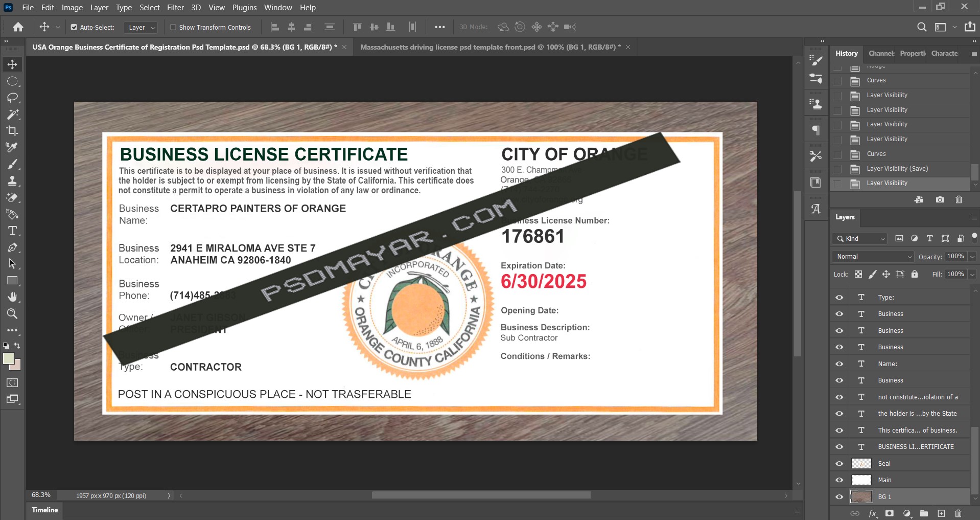
Task: Select the Lasso tool
Action: tap(12, 97)
